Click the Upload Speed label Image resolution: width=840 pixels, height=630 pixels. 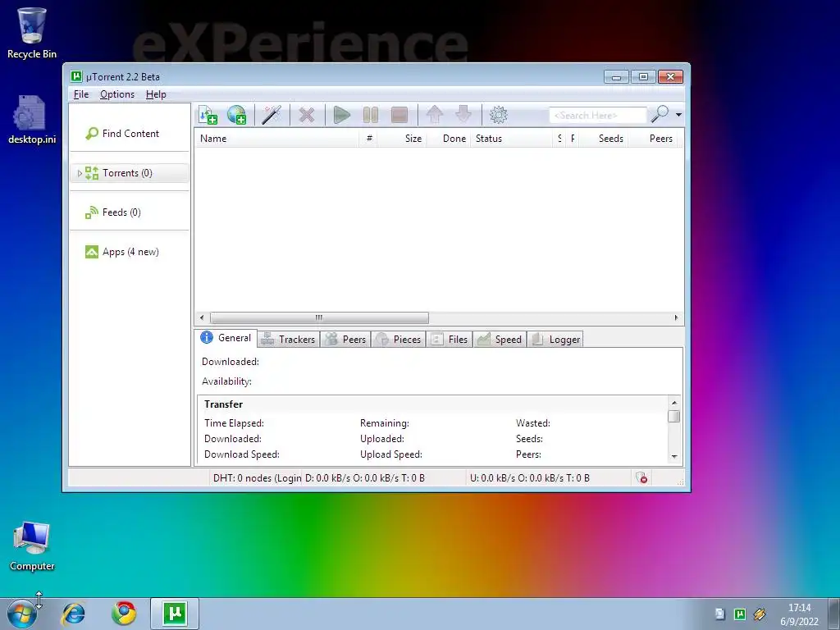(391, 454)
